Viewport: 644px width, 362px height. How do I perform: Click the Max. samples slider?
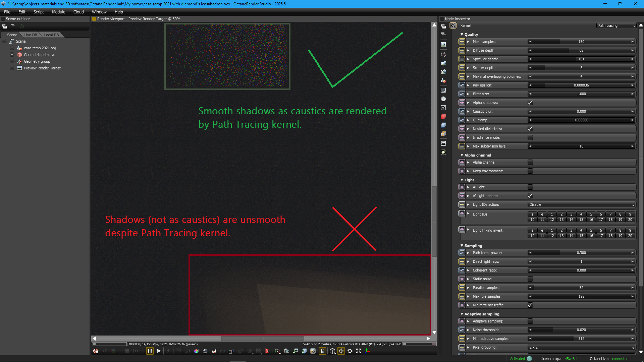coord(581,42)
